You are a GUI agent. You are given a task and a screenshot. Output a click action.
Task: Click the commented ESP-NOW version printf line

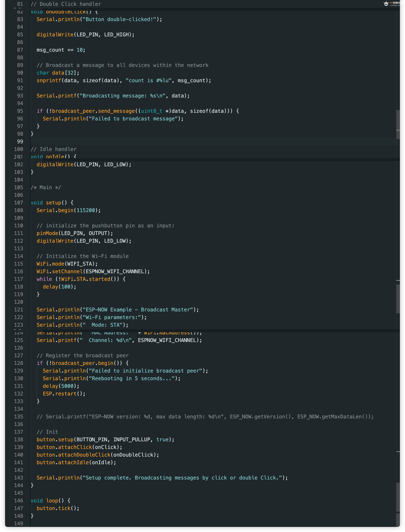pos(205,417)
